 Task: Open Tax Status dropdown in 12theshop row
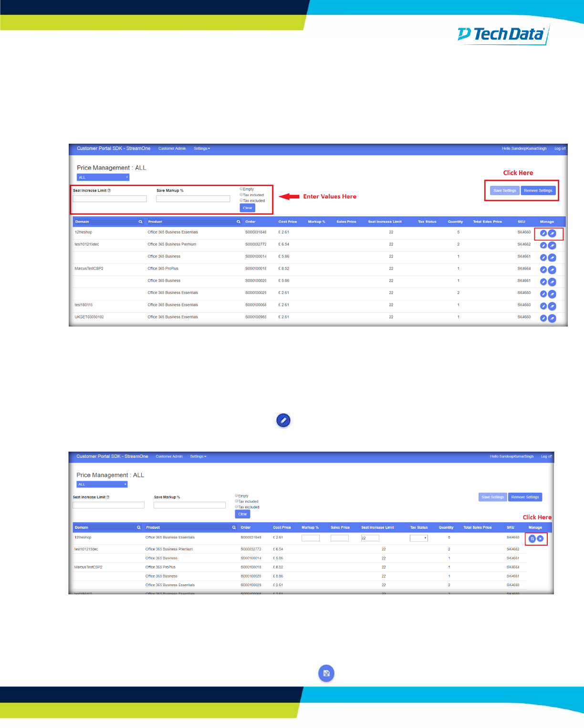coord(419,538)
